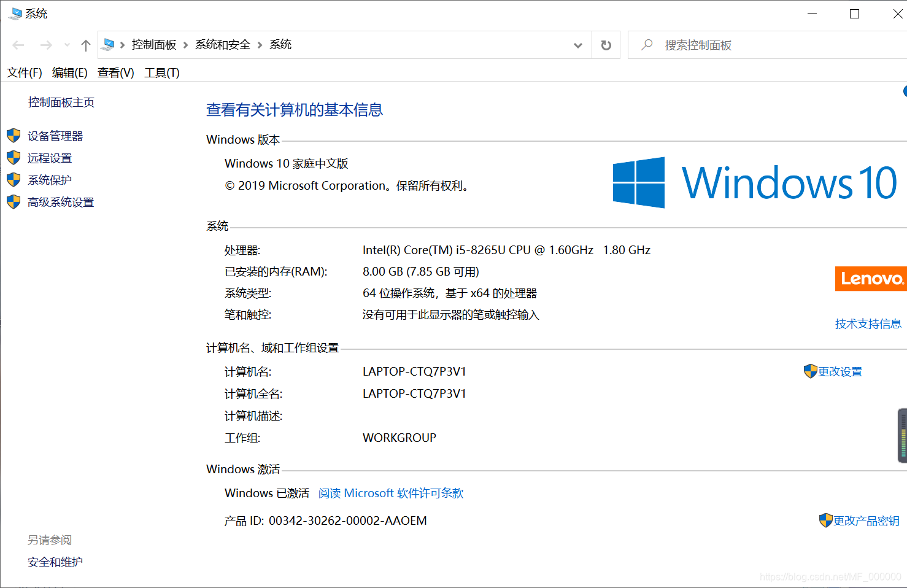This screenshot has height=588, width=907.
Task: Open 高级系统设置 link
Action: (61, 202)
